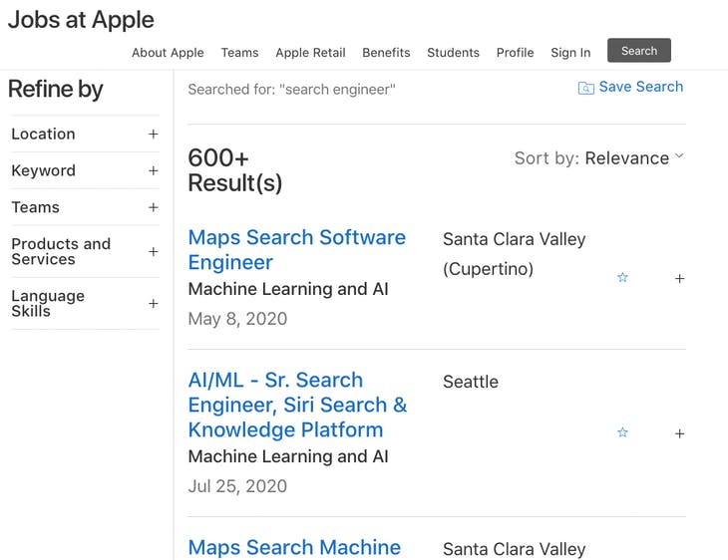The width and height of the screenshot is (728, 560).
Task: Open the Profile nav item
Action: [515, 53]
